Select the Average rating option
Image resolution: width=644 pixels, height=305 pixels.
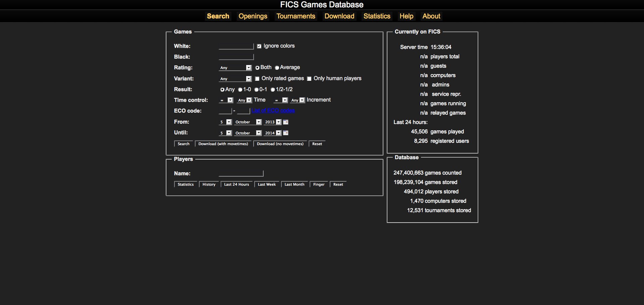[x=277, y=67]
